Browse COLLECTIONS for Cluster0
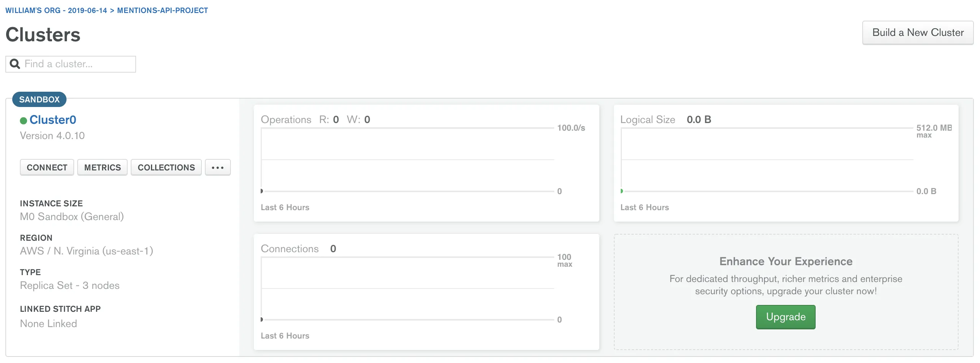The width and height of the screenshot is (980, 363). (x=166, y=167)
